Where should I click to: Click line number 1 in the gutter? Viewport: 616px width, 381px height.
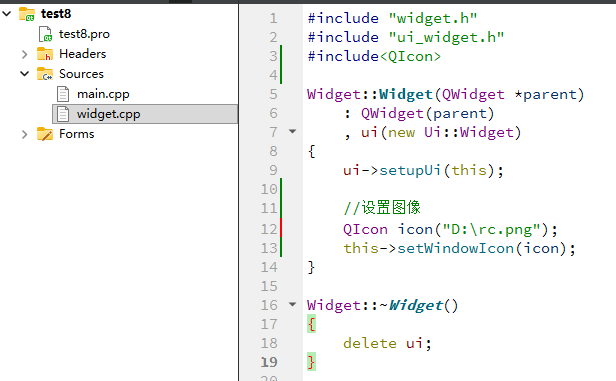pos(273,18)
